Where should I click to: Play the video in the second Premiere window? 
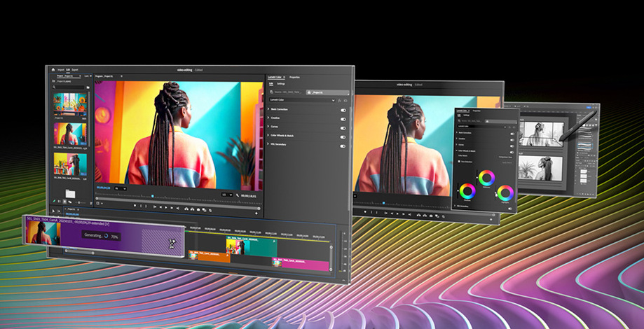(396, 213)
